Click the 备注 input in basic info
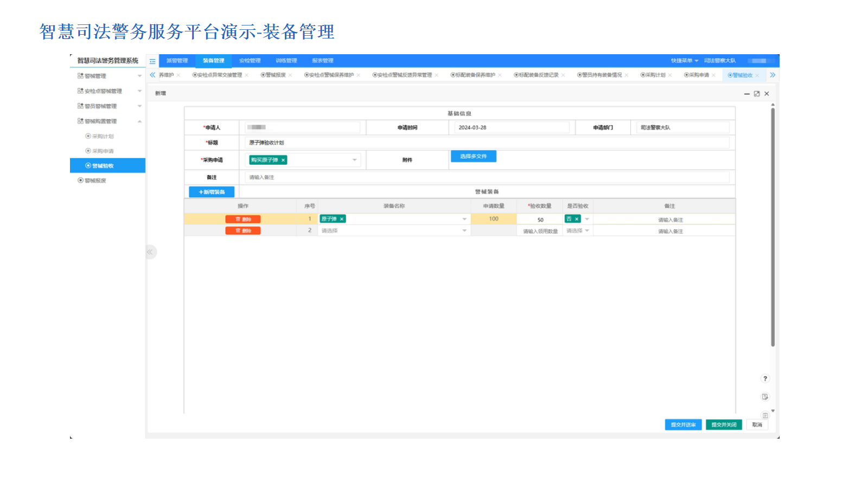Viewport: 868px width, 488px height. pyautogui.click(x=487, y=177)
